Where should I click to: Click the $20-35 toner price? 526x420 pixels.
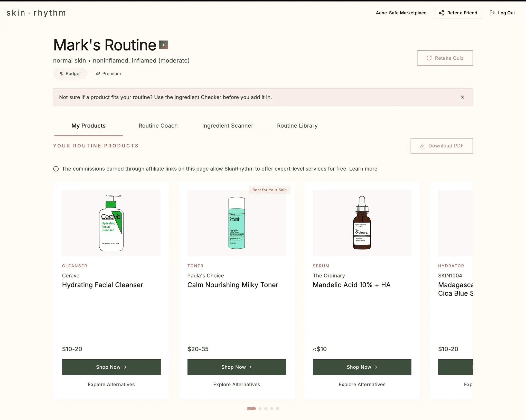198,349
